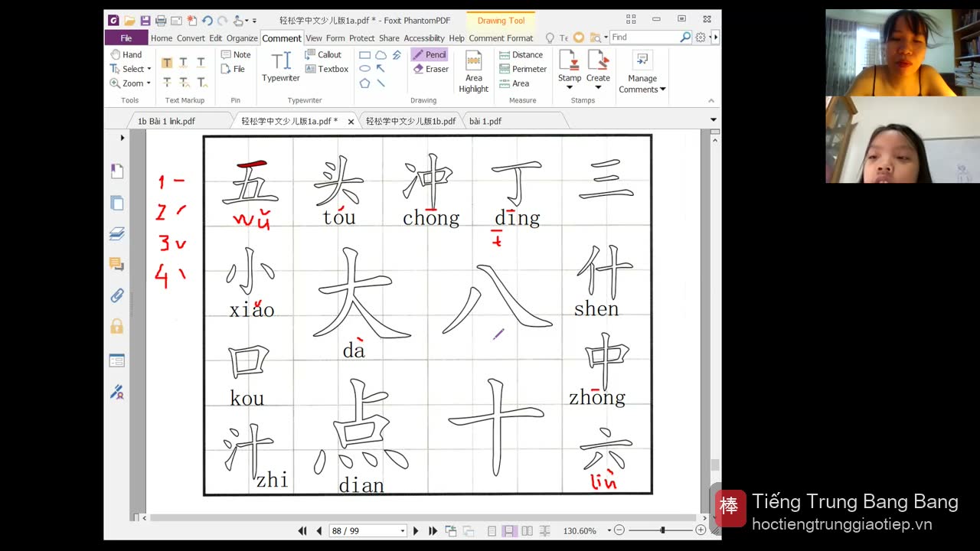Image resolution: width=980 pixels, height=551 pixels.
Task: Toggle continuous page view mode
Action: 508,530
